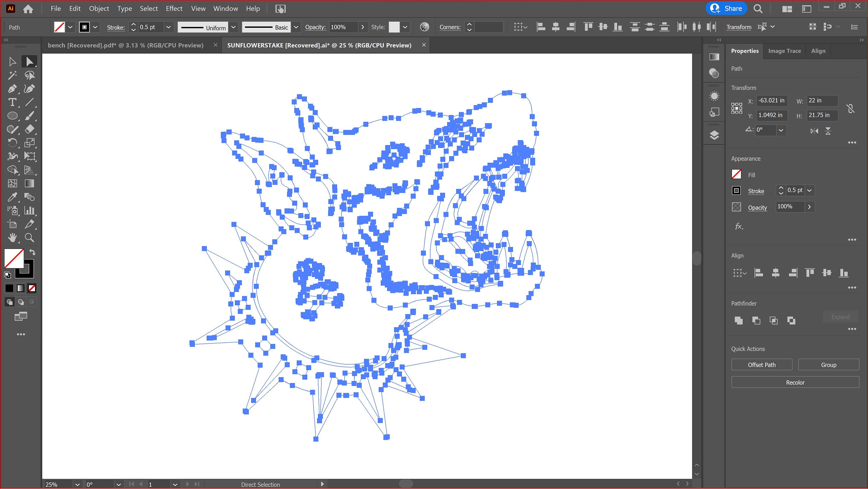
Task: Click the Offset Path quick action
Action: pyautogui.click(x=762, y=365)
